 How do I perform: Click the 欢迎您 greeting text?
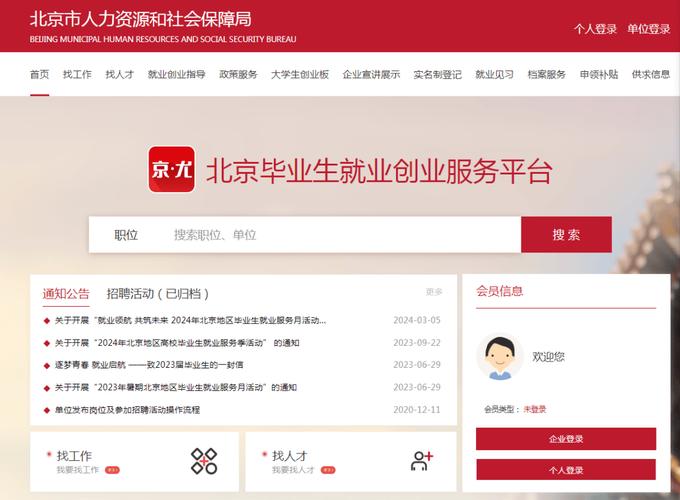click(x=549, y=357)
